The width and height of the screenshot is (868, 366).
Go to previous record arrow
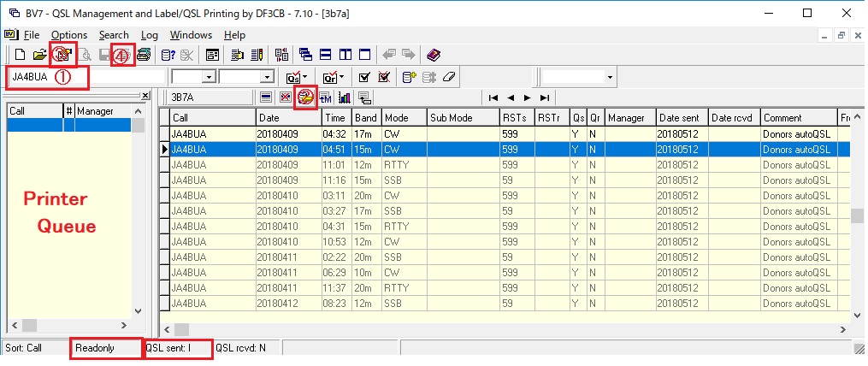pos(511,98)
